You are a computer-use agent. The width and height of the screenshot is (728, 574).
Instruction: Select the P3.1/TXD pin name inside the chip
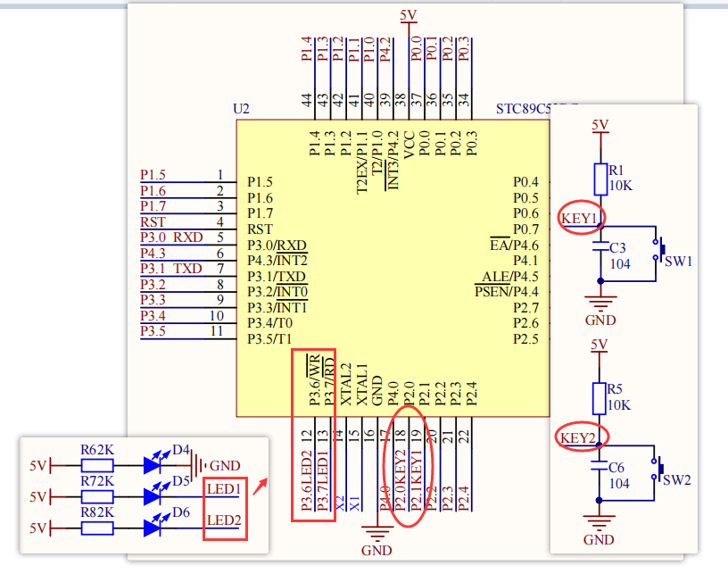click(277, 277)
